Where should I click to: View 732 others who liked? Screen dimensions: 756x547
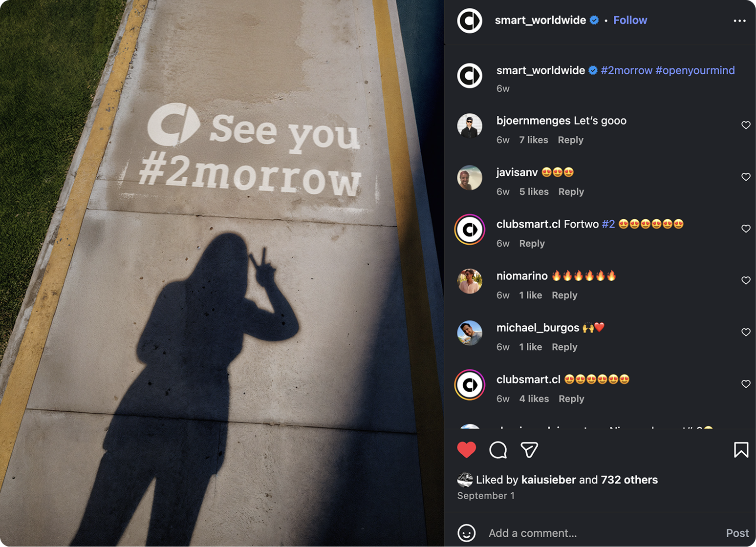629,480
